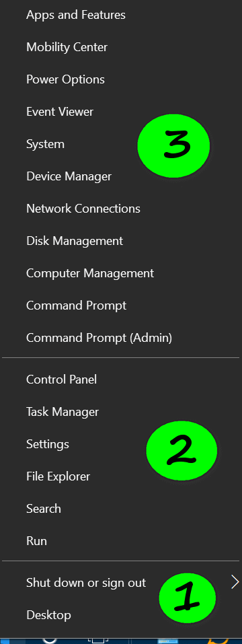Open File Explorer
Image resolution: width=242 pixels, height=644 pixels.
point(58,476)
